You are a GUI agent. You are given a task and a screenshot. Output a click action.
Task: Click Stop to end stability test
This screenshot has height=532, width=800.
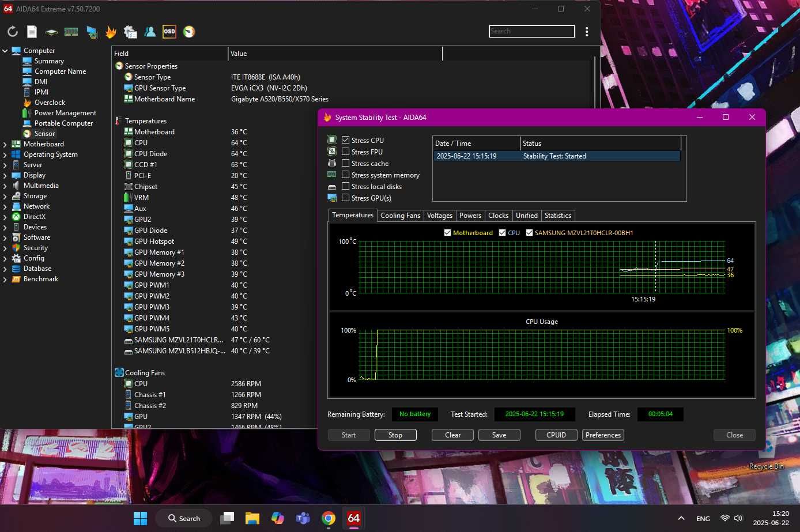pyautogui.click(x=395, y=435)
